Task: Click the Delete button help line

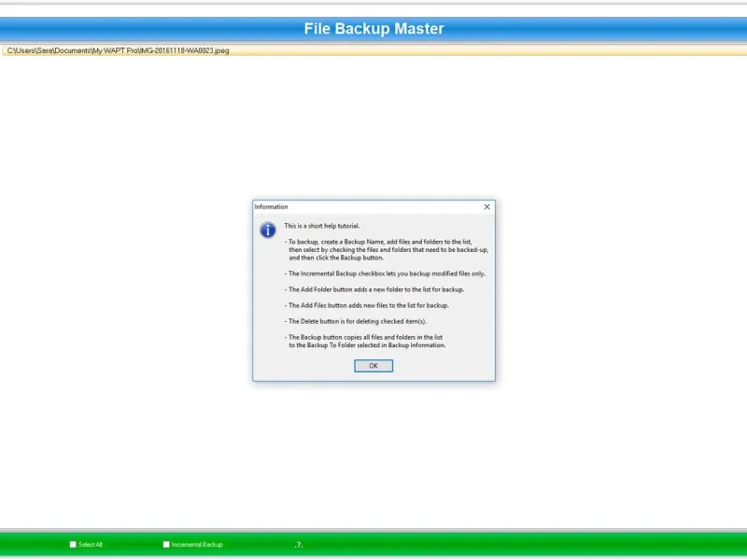Action: 356,321
